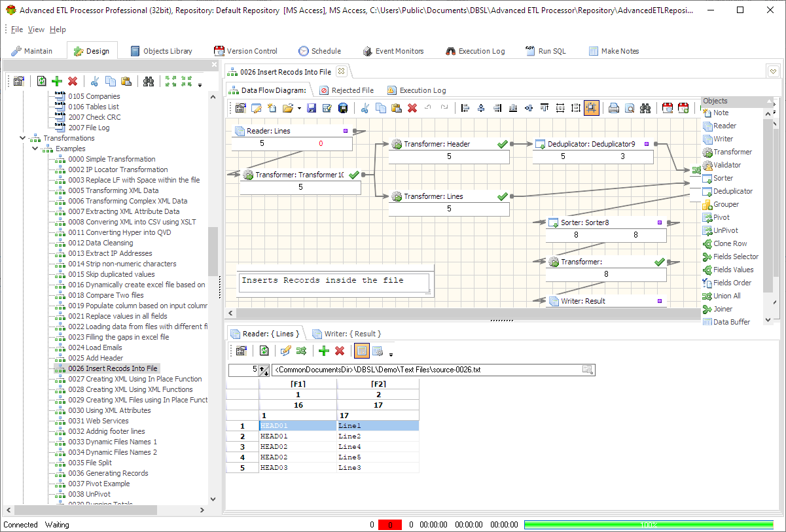Switch to the Writer: Result tab
The height and width of the screenshot is (532, 786).
tap(347, 333)
